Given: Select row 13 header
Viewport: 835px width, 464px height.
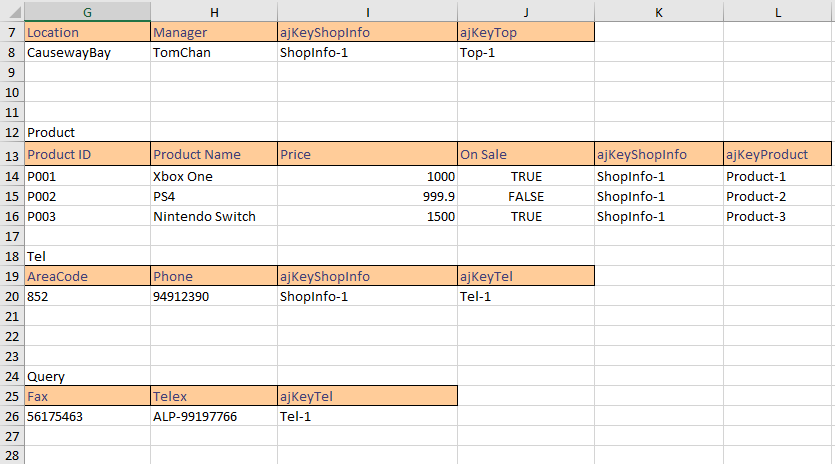Looking at the screenshot, I should 11,155.
